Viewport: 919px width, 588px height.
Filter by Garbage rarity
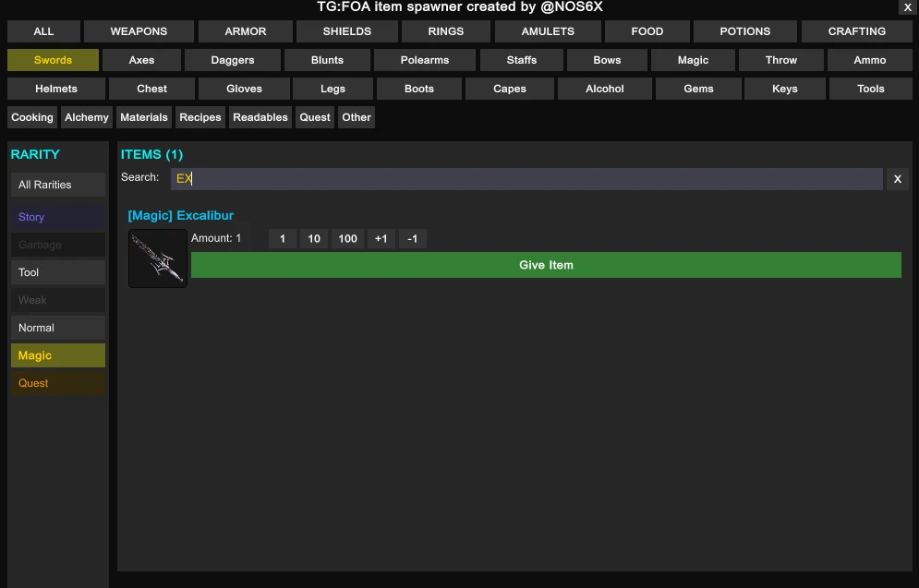[58, 245]
